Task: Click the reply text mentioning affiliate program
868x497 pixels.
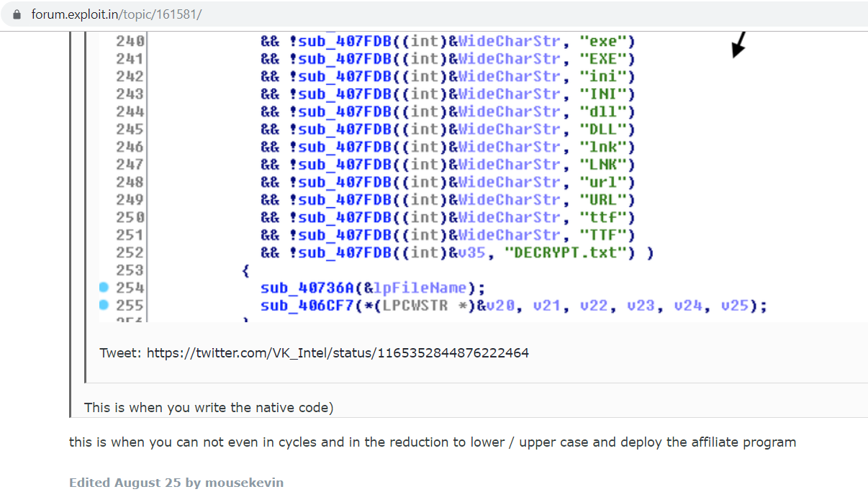Action: point(432,442)
